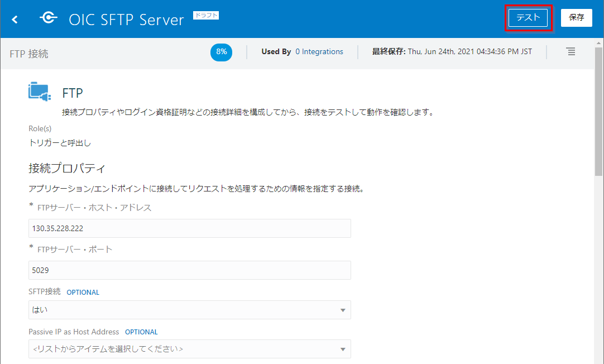Click the 8% completion badge
This screenshot has width=604, height=364.
pyautogui.click(x=222, y=52)
